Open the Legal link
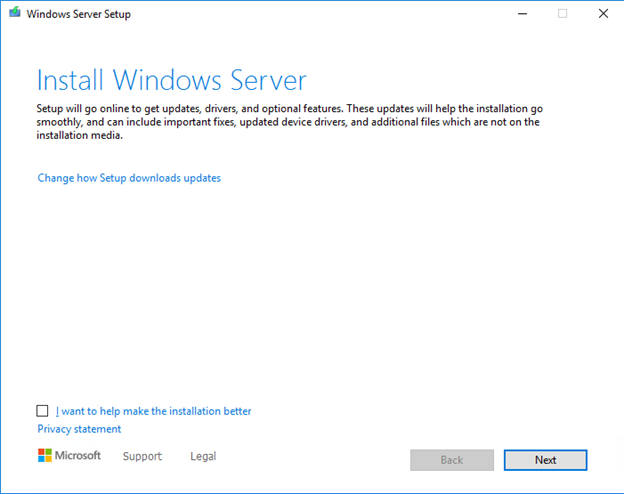624x494 pixels. [203, 456]
